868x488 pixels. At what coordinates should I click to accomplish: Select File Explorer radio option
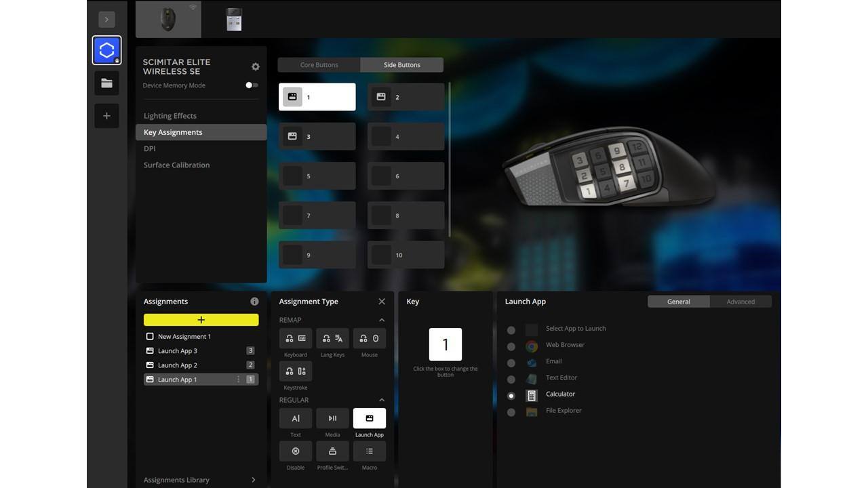tap(511, 412)
